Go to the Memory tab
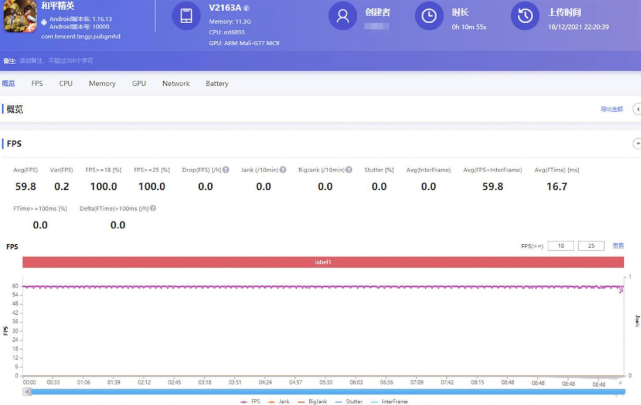Screen dimensions: 641x405 point(102,84)
